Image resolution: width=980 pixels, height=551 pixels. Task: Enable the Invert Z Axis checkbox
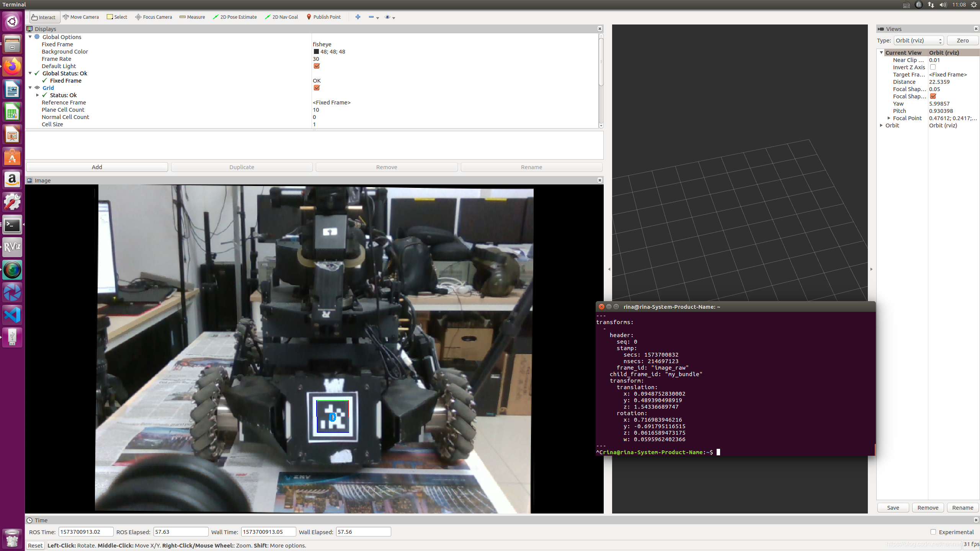[933, 67]
